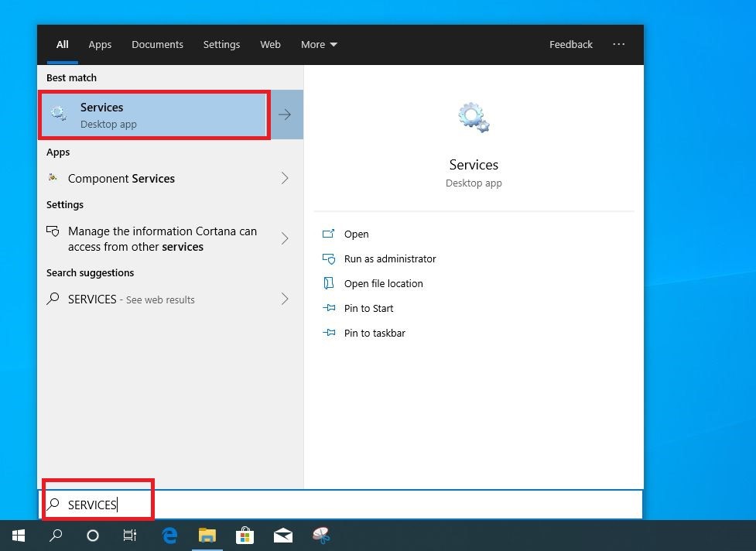Click the search box containing SERVICES

340,505
